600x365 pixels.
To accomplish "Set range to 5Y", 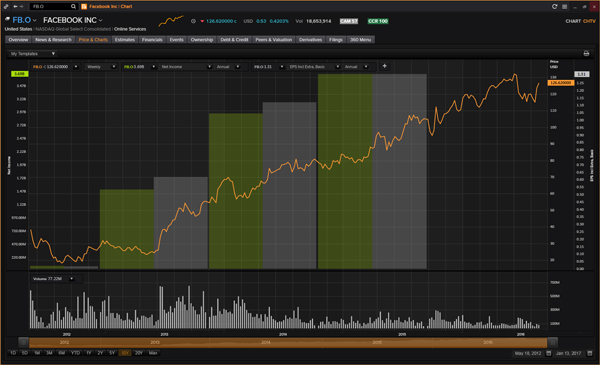I will click(112, 353).
